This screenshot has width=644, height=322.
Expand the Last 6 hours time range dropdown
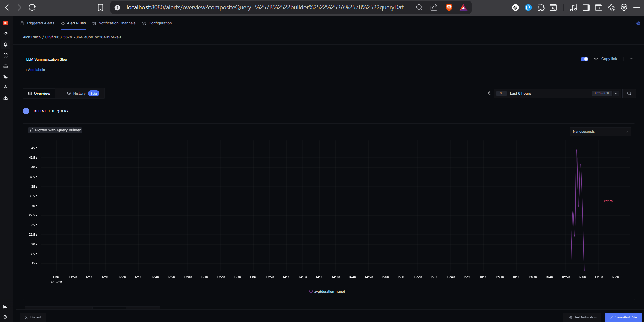click(x=616, y=93)
